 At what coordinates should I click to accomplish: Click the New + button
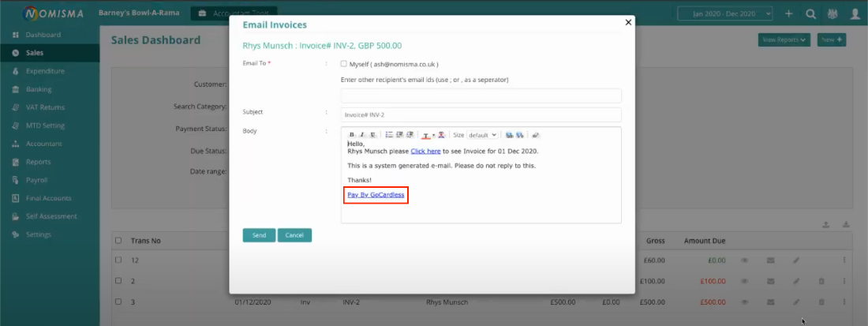832,39
